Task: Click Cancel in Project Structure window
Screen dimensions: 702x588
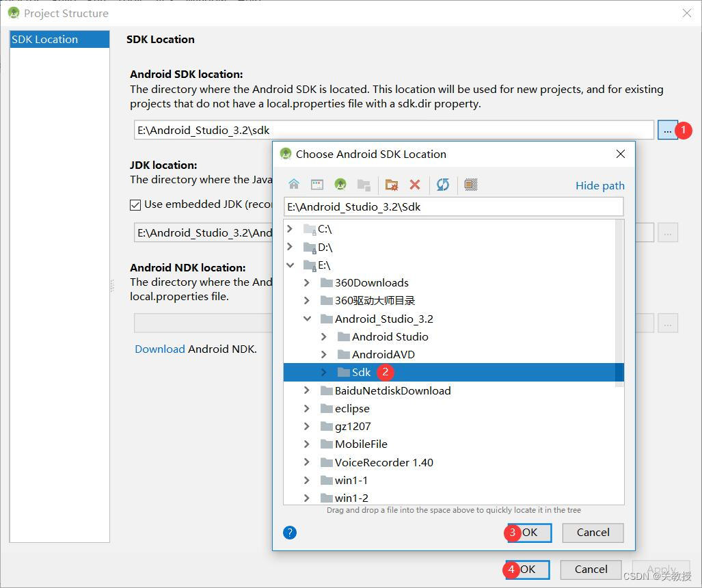Action: click(x=591, y=569)
